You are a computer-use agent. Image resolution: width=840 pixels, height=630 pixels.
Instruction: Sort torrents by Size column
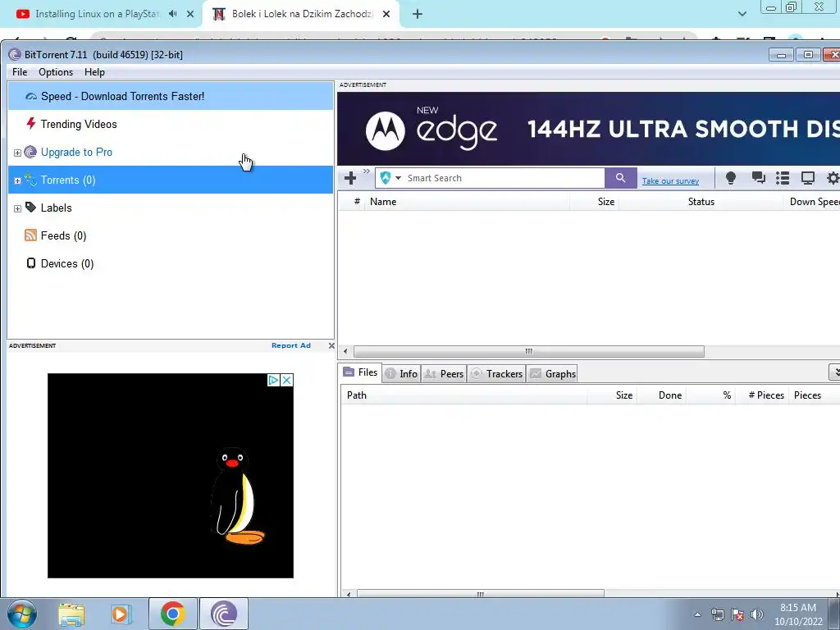[594, 202]
